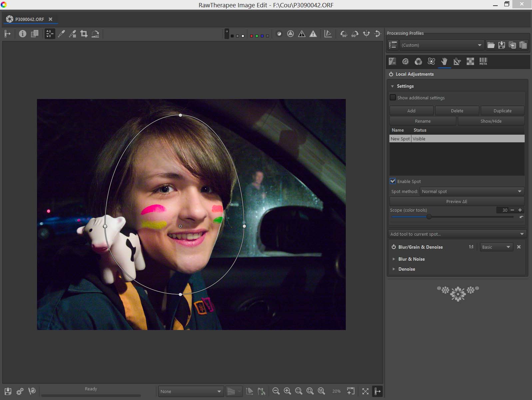
Task: Click the white balance picker eyedropper
Action: tap(61, 34)
